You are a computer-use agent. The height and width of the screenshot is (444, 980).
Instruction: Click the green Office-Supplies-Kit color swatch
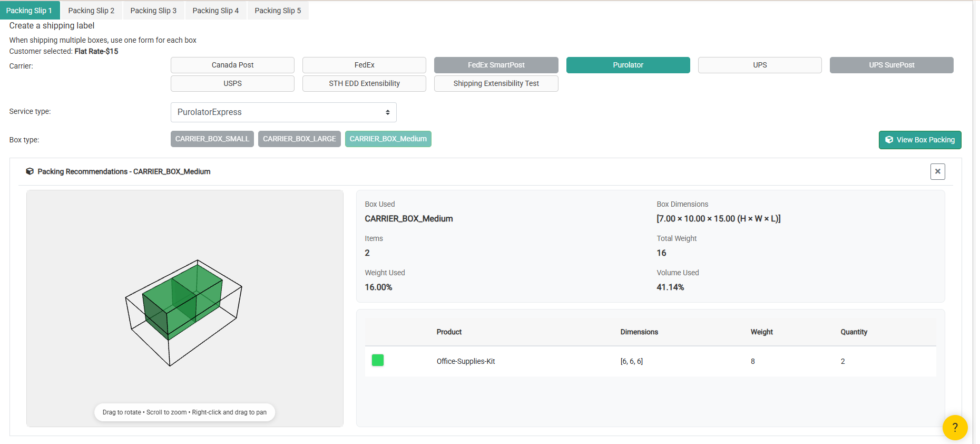[378, 360]
